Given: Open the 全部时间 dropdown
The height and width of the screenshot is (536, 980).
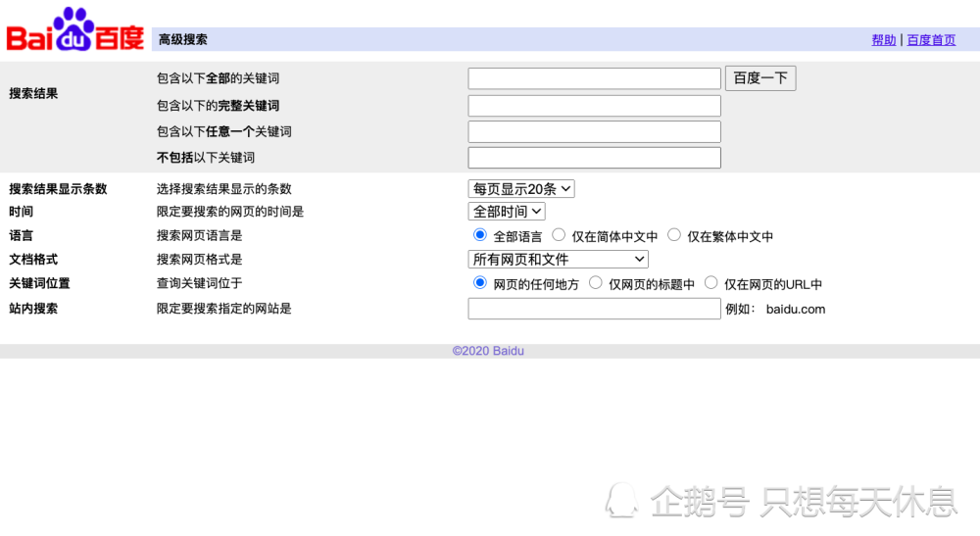Looking at the screenshot, I should 507,211.
